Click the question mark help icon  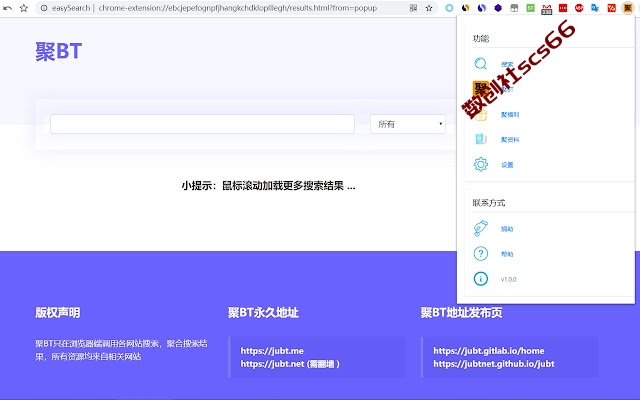[x=481, y=253]
